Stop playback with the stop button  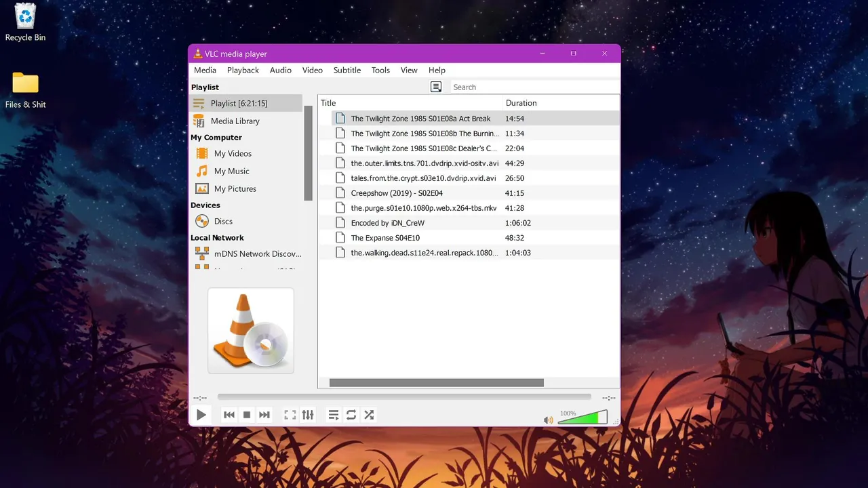pyautogui.click(x=247, y=415)
